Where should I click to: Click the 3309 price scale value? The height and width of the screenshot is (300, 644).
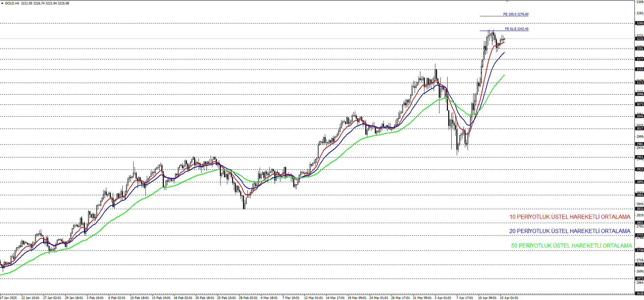(x=640, y=2)
